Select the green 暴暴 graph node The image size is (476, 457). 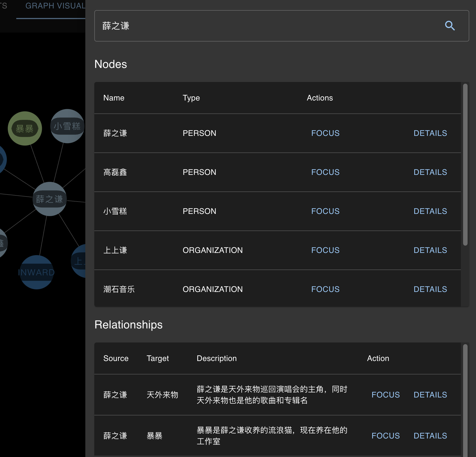click(x=25, y=129)
